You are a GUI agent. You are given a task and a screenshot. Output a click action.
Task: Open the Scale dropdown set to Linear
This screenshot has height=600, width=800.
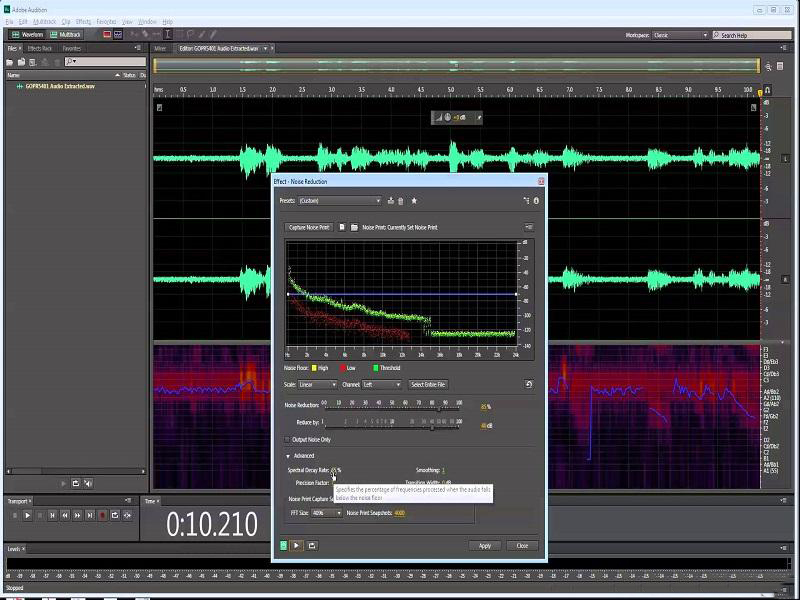point(317,385)
